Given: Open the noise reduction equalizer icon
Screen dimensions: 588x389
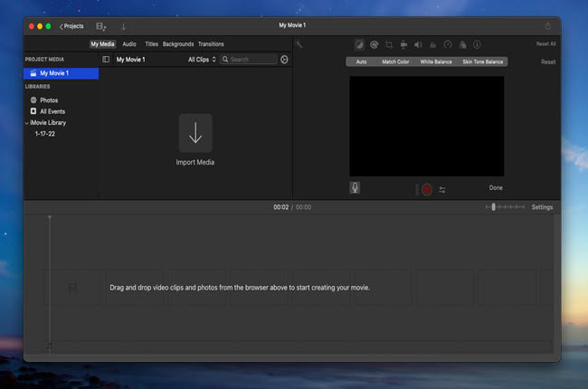Looking at the screenshot, I should (x=432, y=45).
